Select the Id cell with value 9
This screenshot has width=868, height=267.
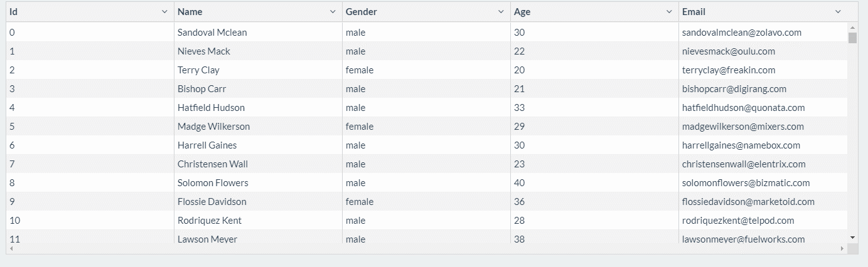tap(13, 202)
